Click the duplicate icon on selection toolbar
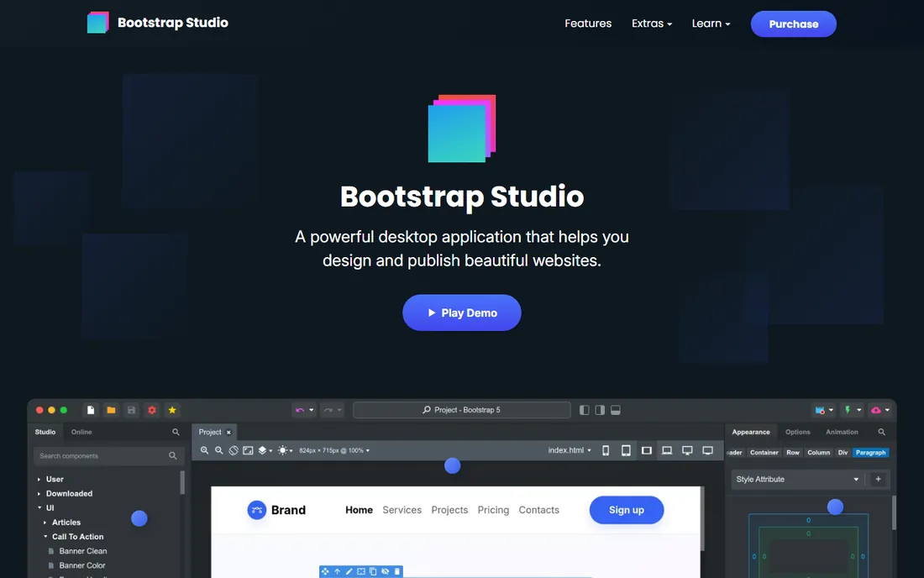 (x=373, y=571)
